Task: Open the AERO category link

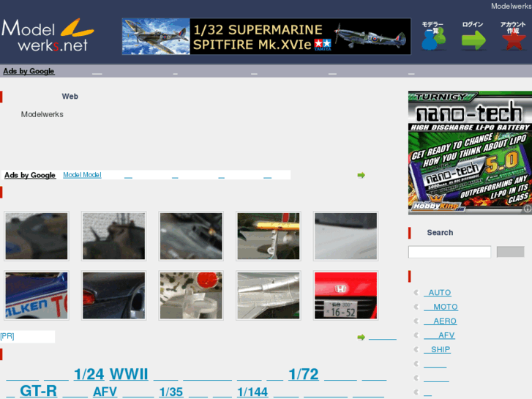Action: (x=441, y=321)
